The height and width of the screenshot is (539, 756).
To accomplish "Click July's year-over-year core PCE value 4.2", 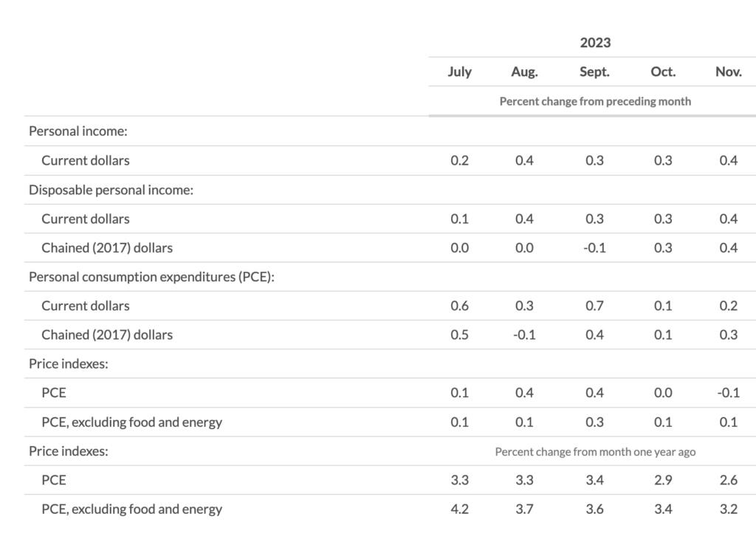I will (459, 509).
